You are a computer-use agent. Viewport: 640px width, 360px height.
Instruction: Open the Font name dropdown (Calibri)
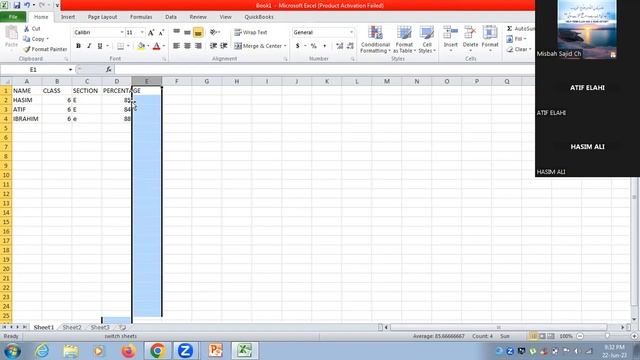[x=122, y=32]
